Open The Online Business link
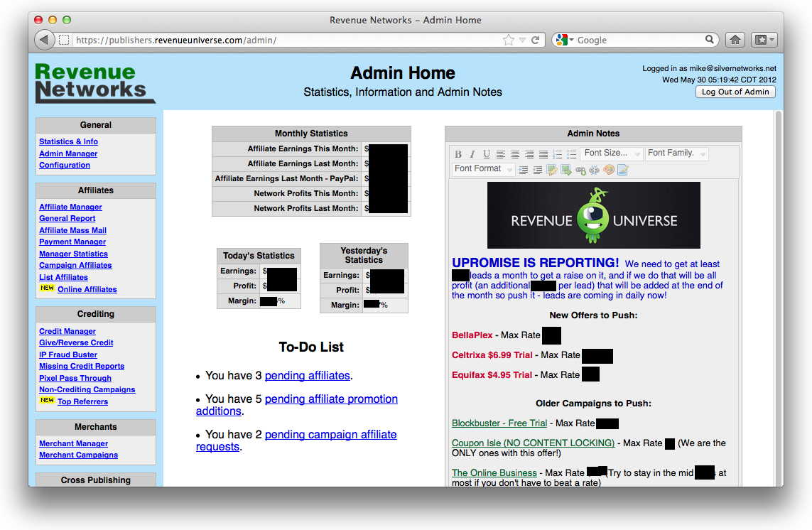Screen dimensions: 812x530 494,473
